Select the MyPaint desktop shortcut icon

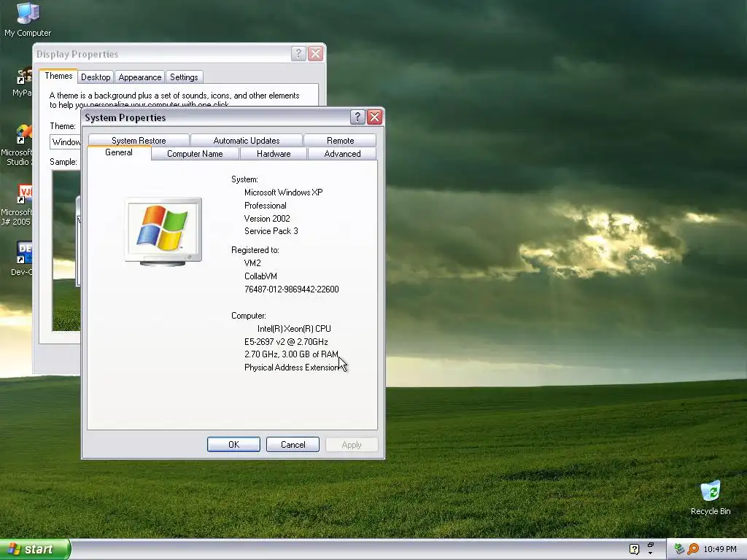click(22, 82)
